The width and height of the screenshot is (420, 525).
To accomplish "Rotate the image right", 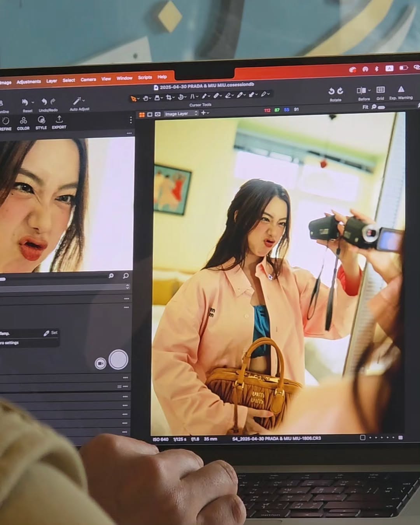I will pyautogui.click(x=340, y=91).
